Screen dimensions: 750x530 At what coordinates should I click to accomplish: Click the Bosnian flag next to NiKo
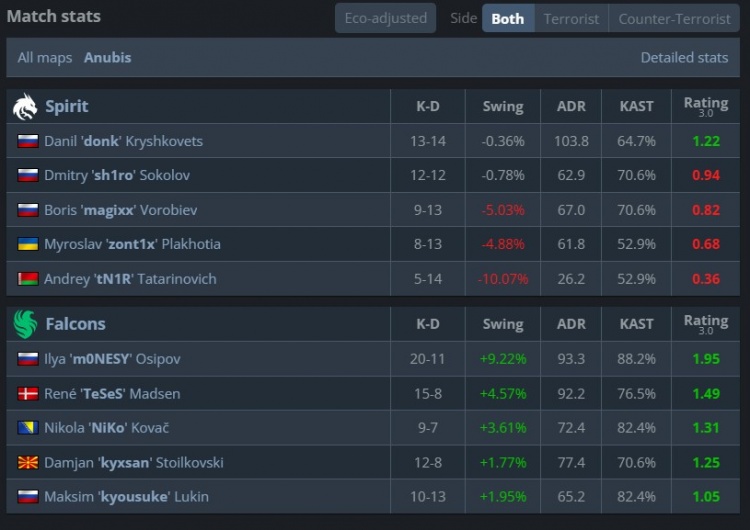(28, 428)
